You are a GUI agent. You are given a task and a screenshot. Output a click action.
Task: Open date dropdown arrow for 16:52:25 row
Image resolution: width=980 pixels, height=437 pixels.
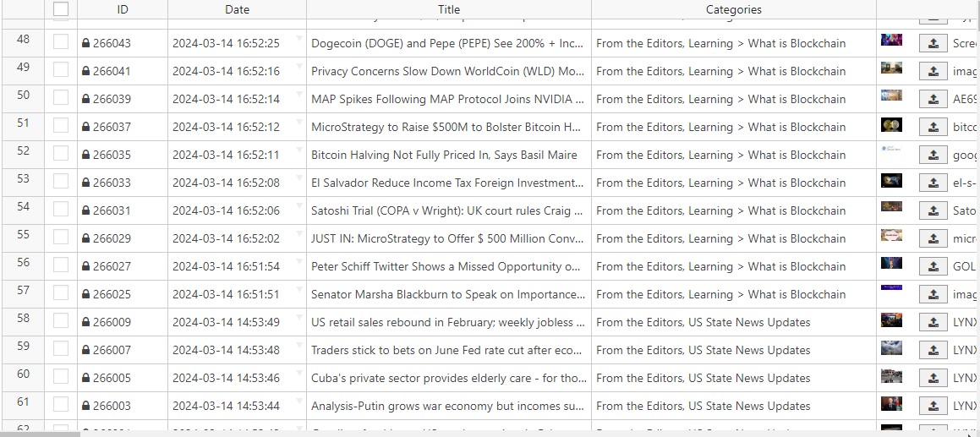pyautogui.click(x=298, y=39)
